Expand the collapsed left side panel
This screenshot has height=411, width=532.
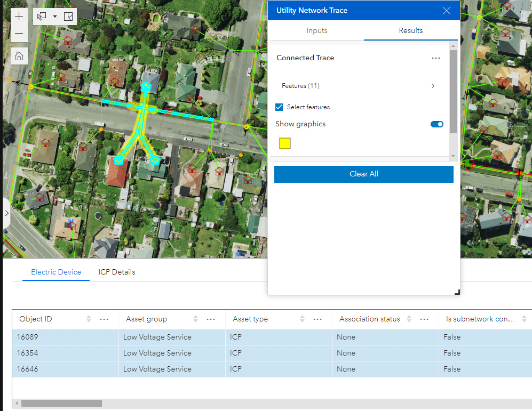coord(6,213)
